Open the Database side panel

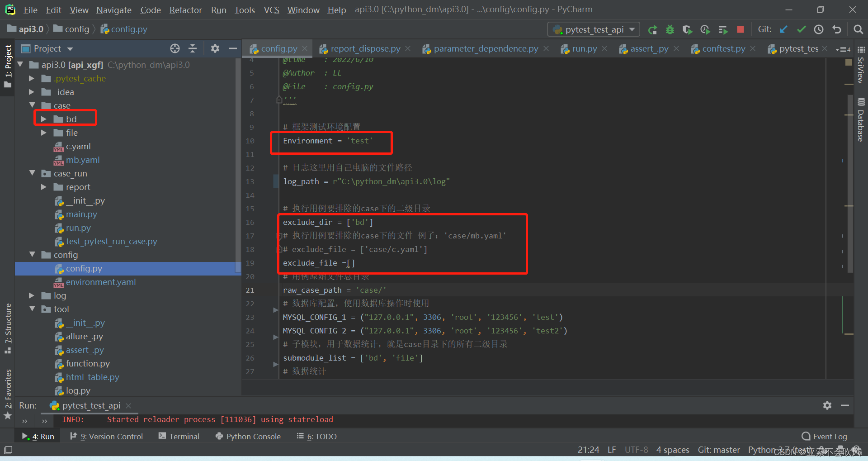pyautogui.click(x=861, y=119)
